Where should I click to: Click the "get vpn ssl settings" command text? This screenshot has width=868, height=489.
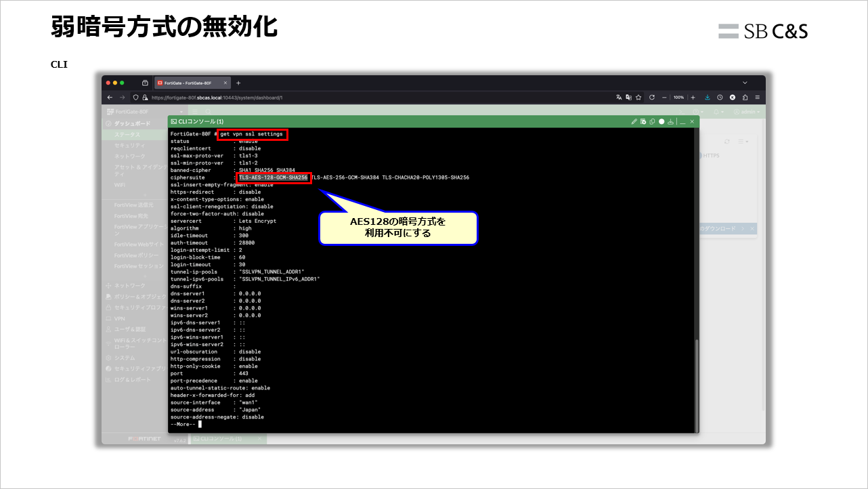point(251,134)
